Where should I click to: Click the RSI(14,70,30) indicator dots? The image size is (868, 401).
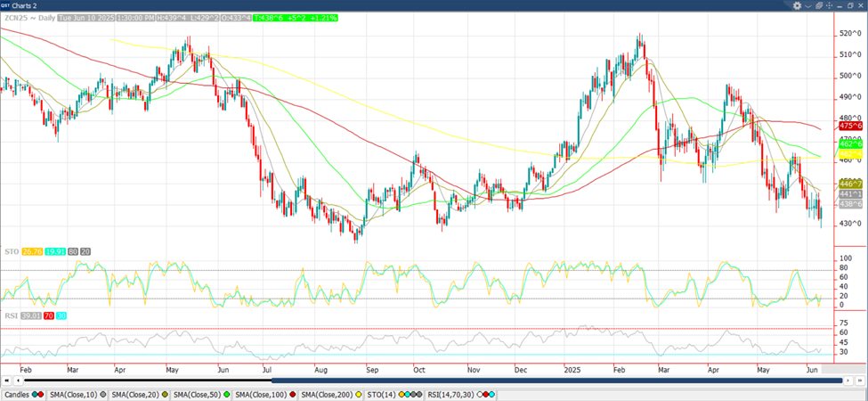pyautogui.click(x=488, y=393)
